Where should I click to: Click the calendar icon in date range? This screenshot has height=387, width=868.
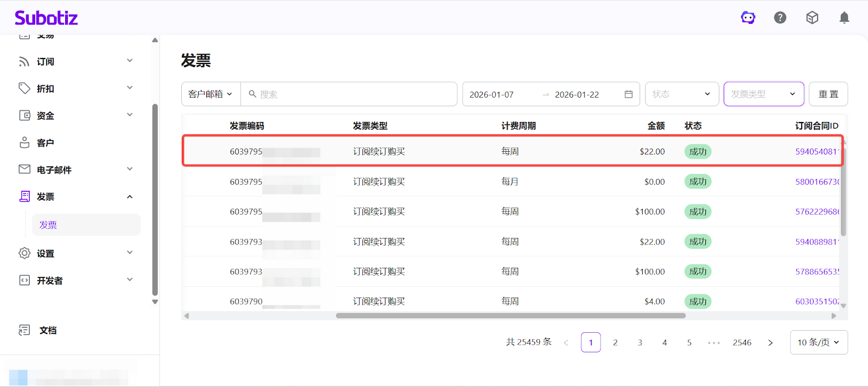coord(629,94)
